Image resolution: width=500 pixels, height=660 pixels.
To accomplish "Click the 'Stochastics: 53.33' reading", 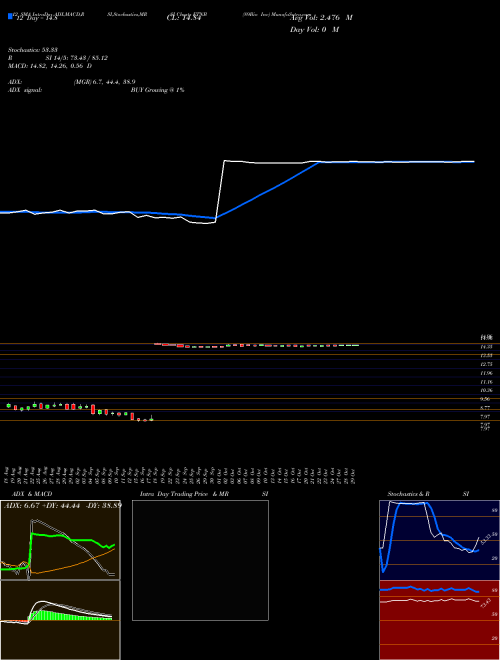I will (31, 50).
